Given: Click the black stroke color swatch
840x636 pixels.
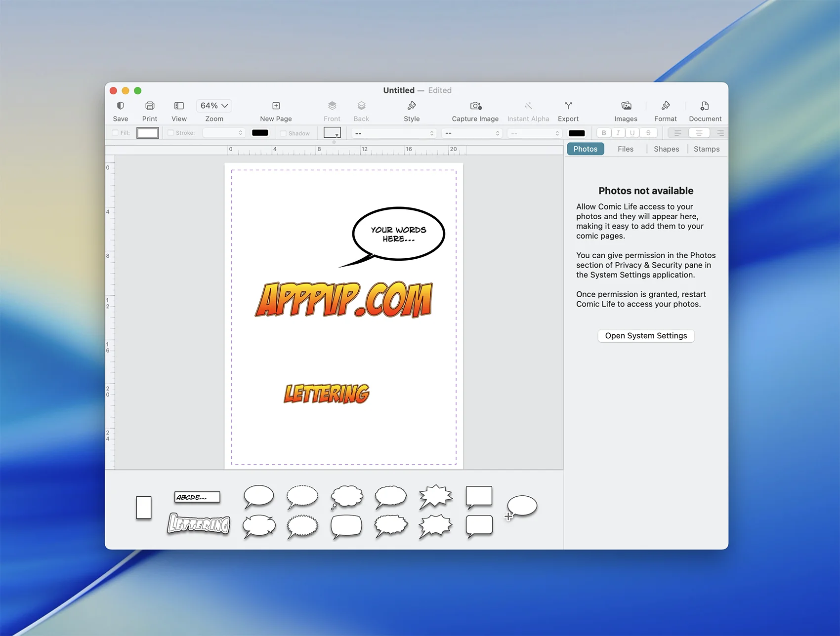Looking at the screenshot, I should coord(260,133).
